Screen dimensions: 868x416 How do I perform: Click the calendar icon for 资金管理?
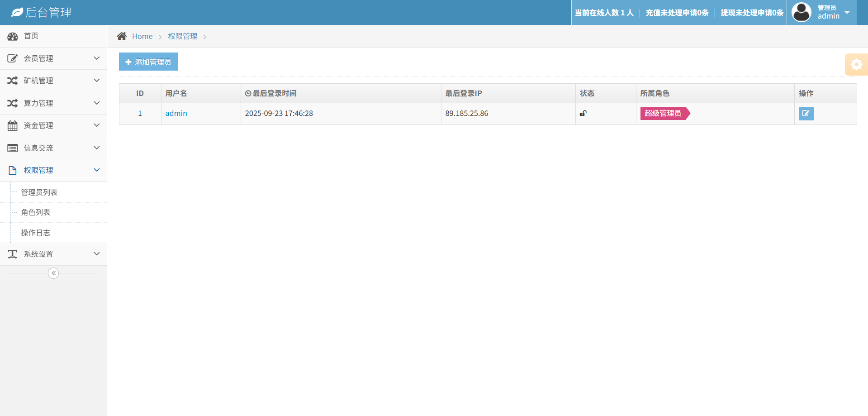coord(13,126)
